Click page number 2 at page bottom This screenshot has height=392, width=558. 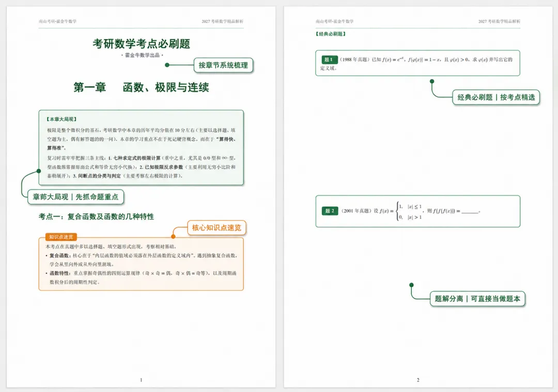pos(418,380)
